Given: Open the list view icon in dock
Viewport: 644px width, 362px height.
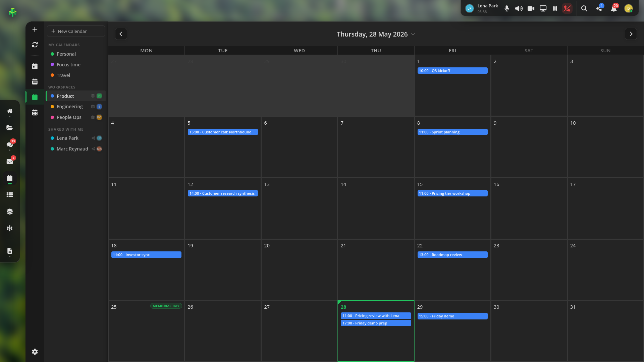Looking at the screenshot, I should pos(10,195).
